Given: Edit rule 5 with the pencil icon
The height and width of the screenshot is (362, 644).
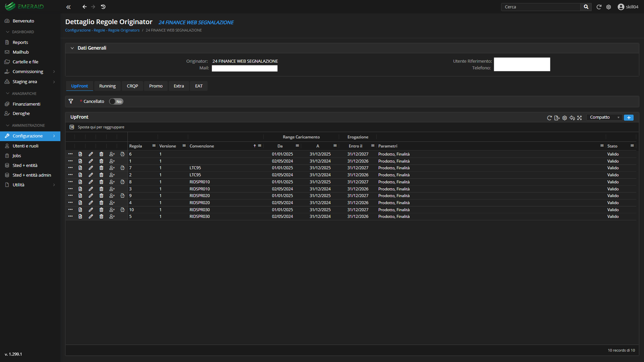Looking at the screenshot, I should (x=91, y=217).
